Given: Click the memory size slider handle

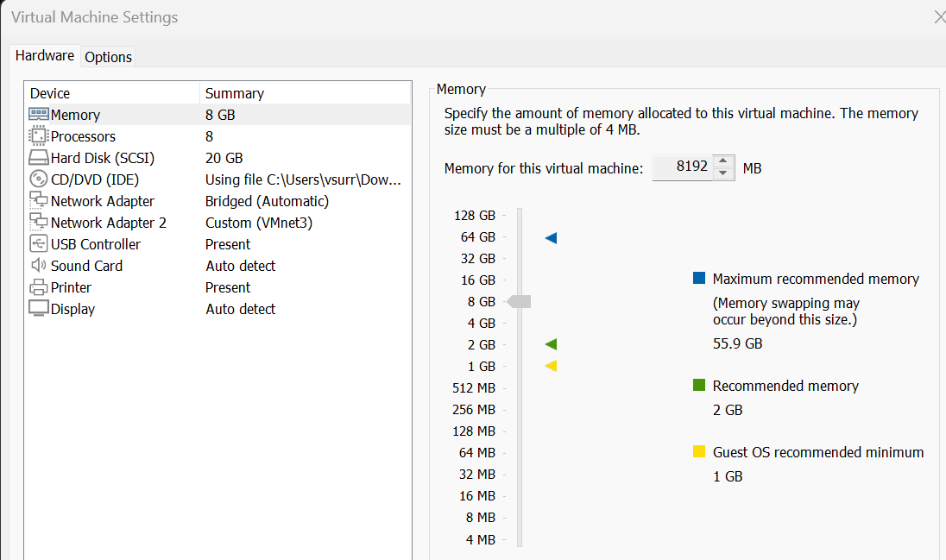Looking at the screenshot, I should pos(520,301).
